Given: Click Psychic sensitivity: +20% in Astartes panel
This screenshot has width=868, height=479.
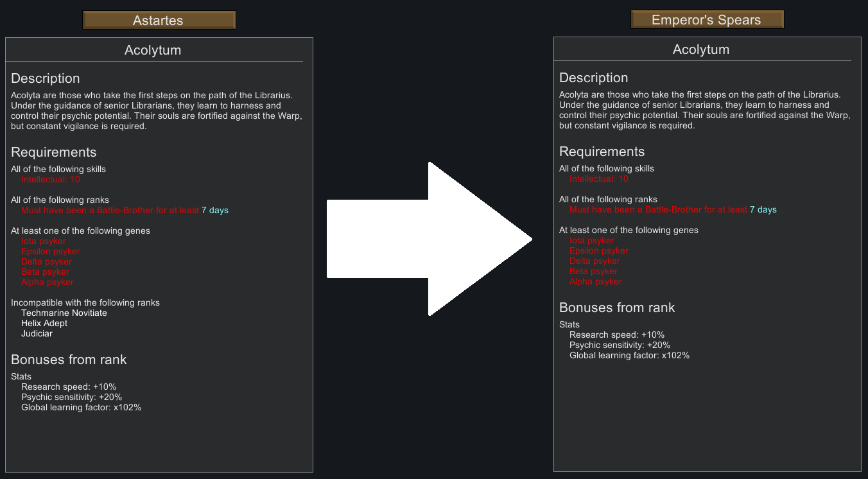Looking at the screenshot, I should [71, 397].
